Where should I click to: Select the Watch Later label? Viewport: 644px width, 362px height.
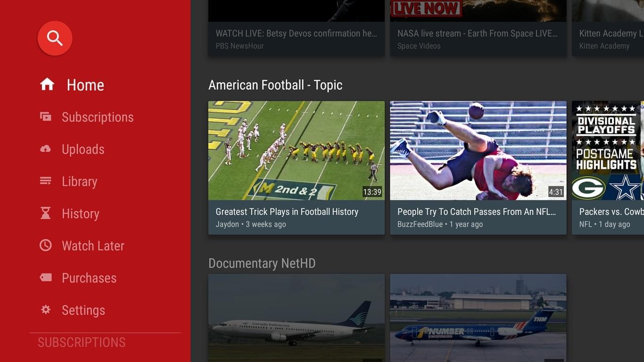93,246
